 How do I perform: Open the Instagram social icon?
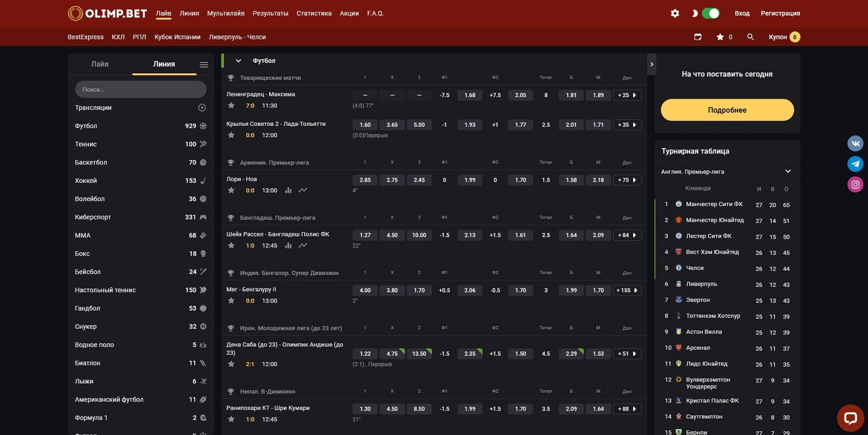tap(856, 184)
